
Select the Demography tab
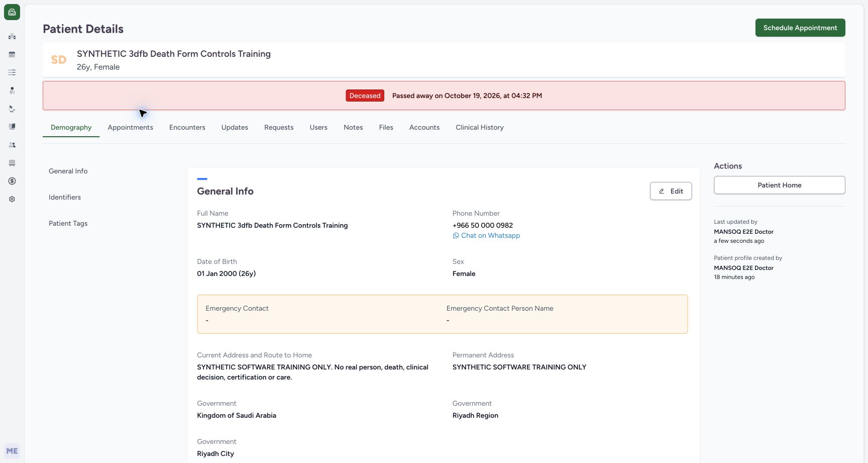71,127
